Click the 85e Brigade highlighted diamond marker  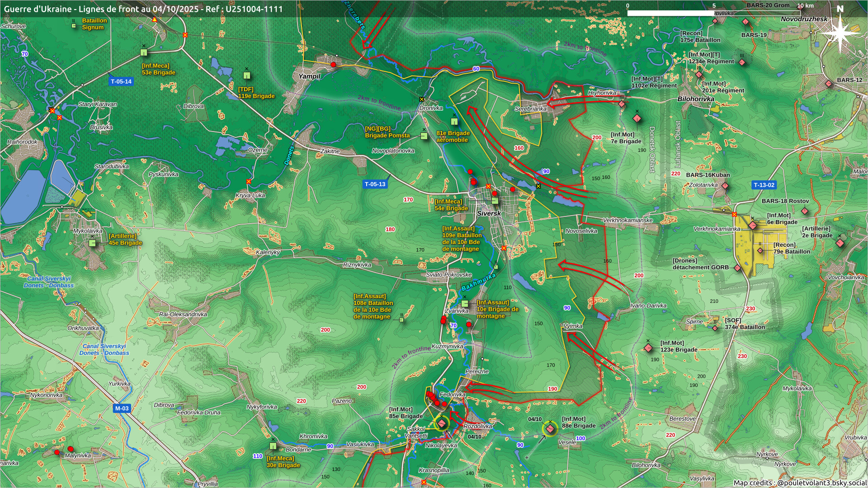point(442,423)
